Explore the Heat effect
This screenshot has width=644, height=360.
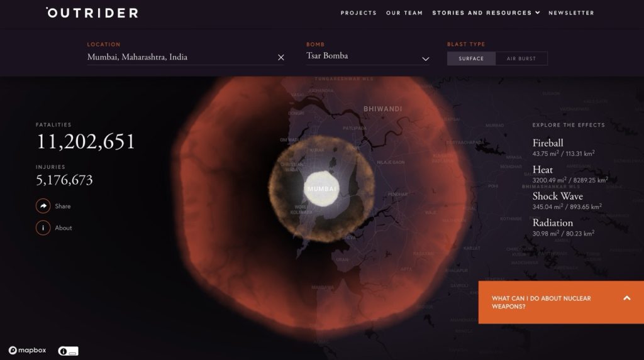tap(543, 170)
